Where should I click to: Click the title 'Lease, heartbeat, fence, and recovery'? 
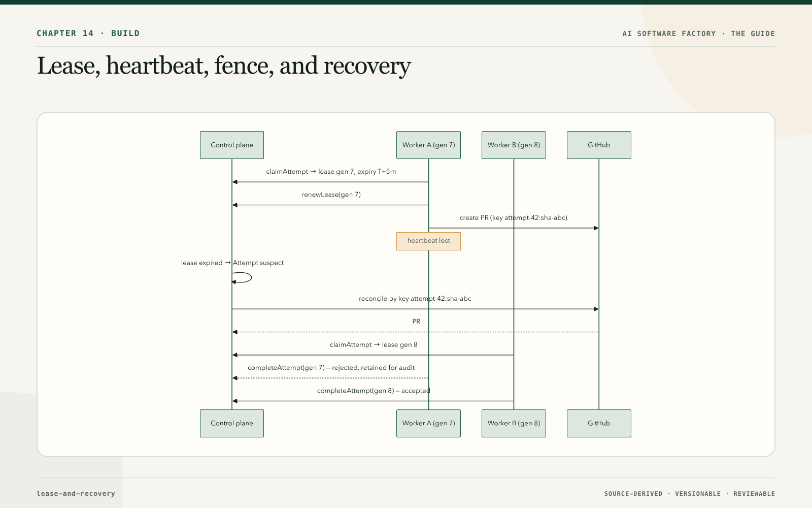[x=224, y=66]
